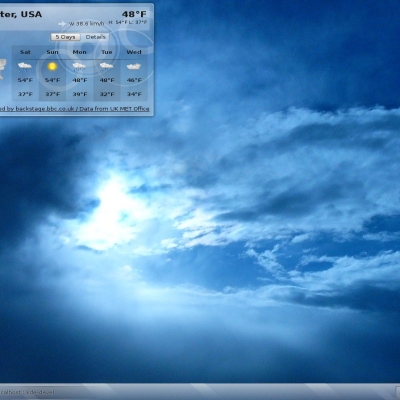Image resolution: width=400 pixels, height=400 pixels.
Task: Open the backstage.bbc.co.uk data credit link
Action: click(x=74, y=109)
